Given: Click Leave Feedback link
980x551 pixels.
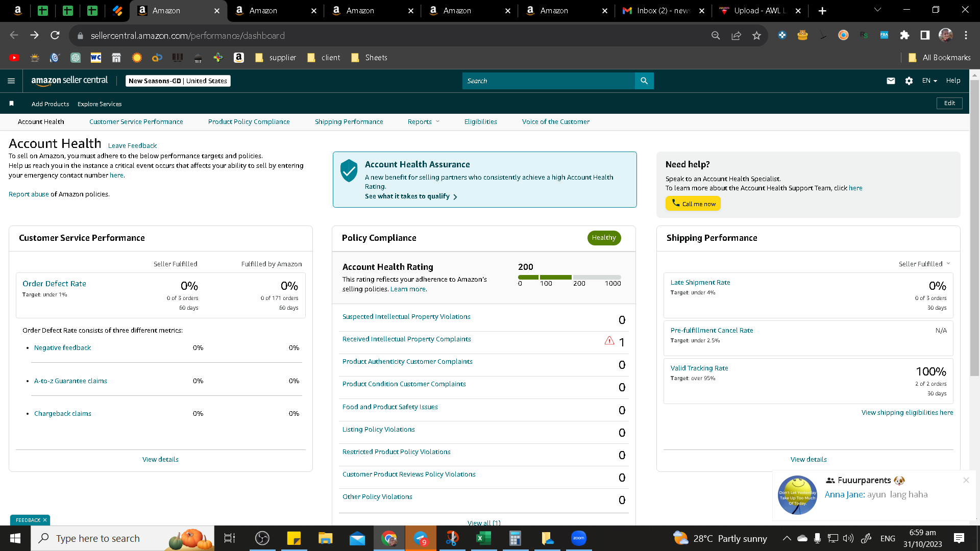Looking at the screenshot, I should coord(132,145).
